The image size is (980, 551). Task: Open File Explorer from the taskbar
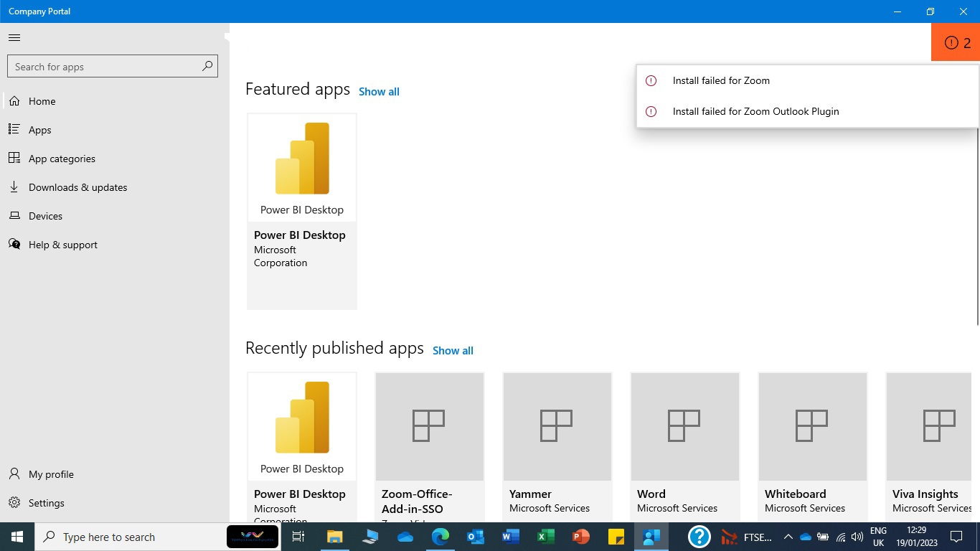click(335, 537)
